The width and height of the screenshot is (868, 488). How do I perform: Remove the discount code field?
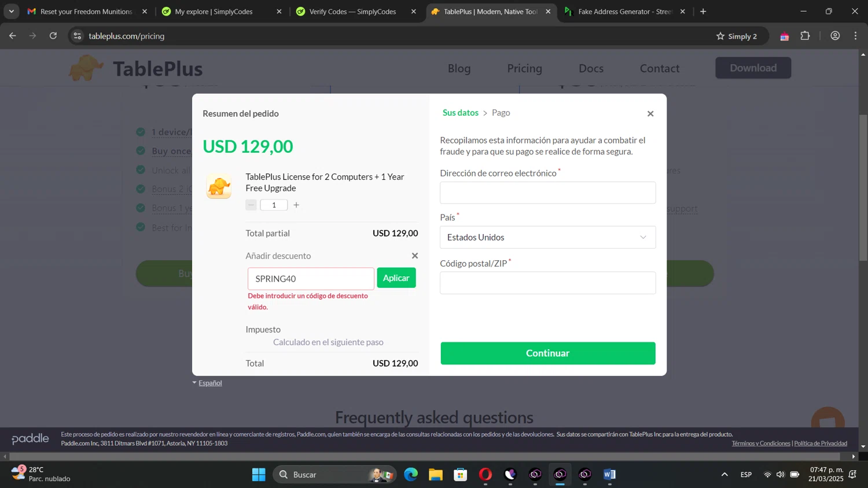coord(415,256)
